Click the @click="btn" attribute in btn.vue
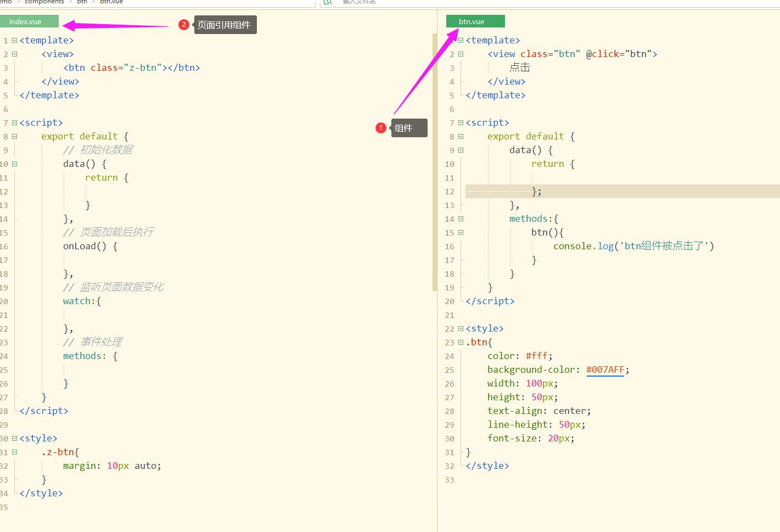 tap(619, 54)
